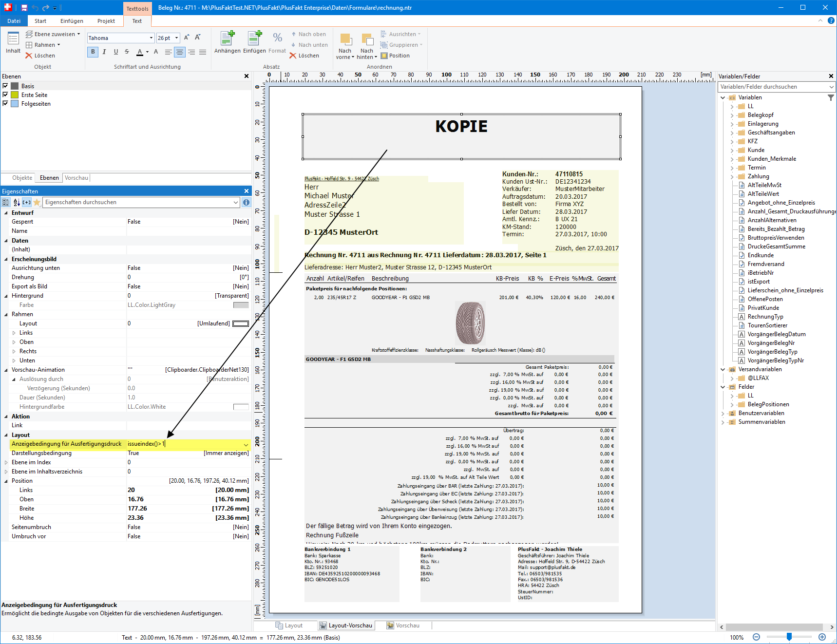Viewport: 837px width, 644px height.
Task: Expand the Belegkopf variables folder
Action: 732,115
